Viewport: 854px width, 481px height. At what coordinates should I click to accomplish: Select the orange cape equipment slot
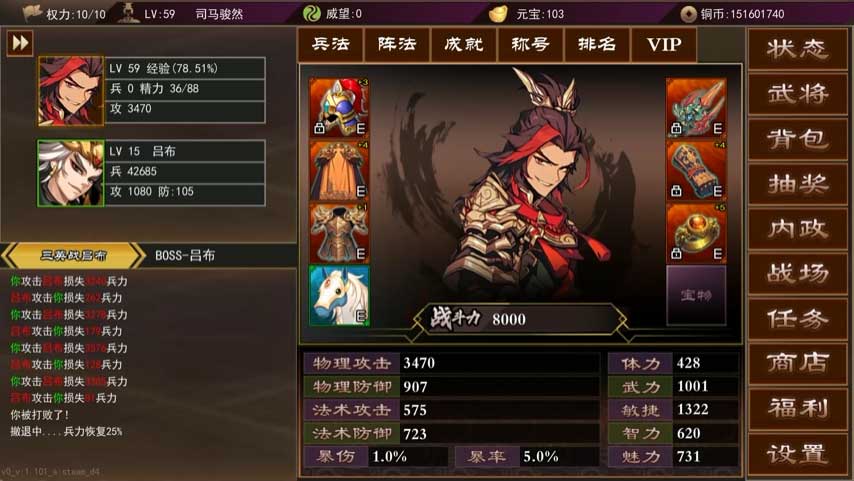339,171
